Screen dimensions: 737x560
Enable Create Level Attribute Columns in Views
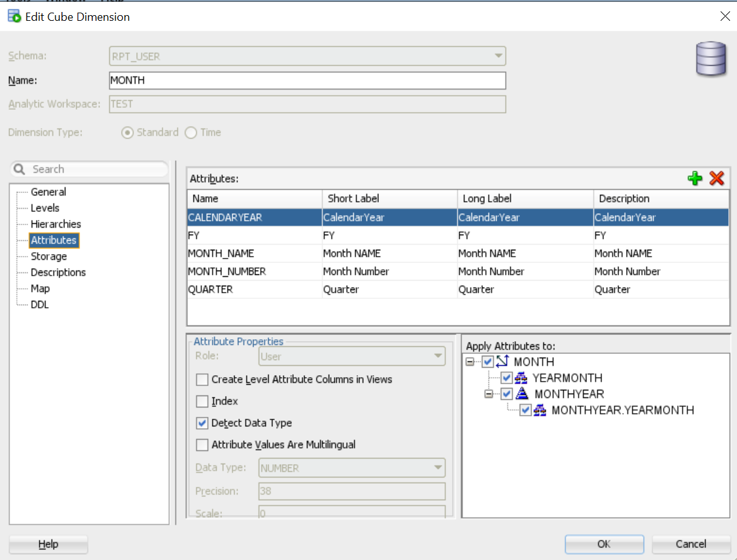point(202,380)
